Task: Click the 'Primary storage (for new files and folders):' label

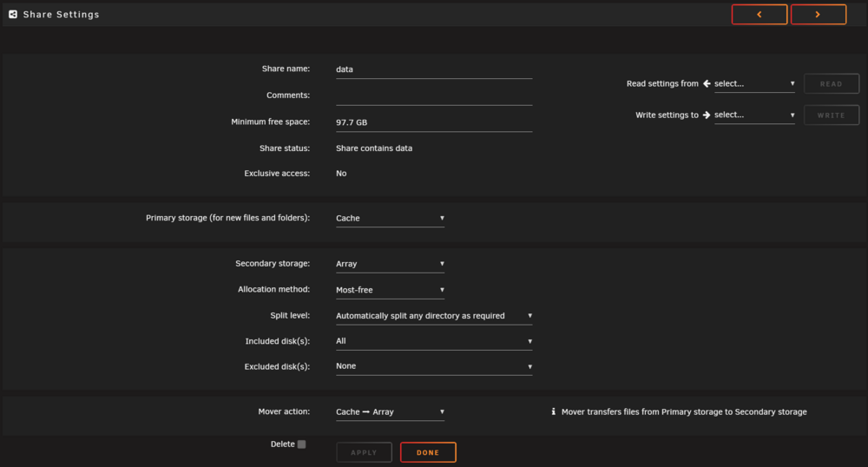Action: [x=227, y=218]
